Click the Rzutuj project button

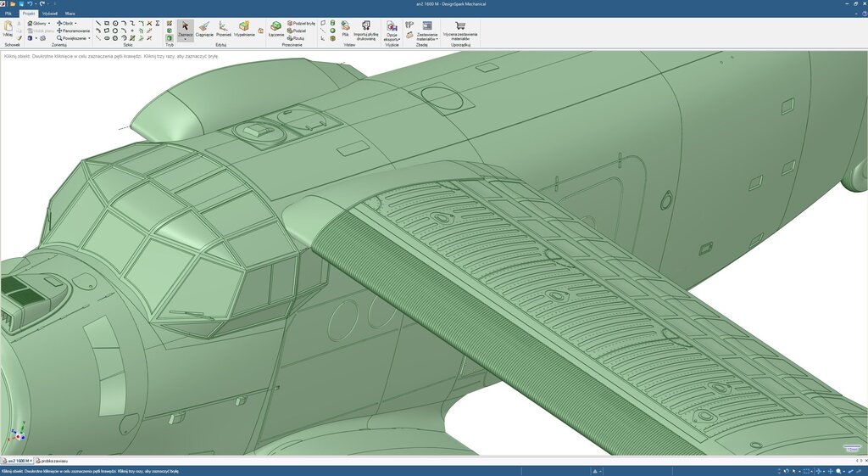(297, 38)
